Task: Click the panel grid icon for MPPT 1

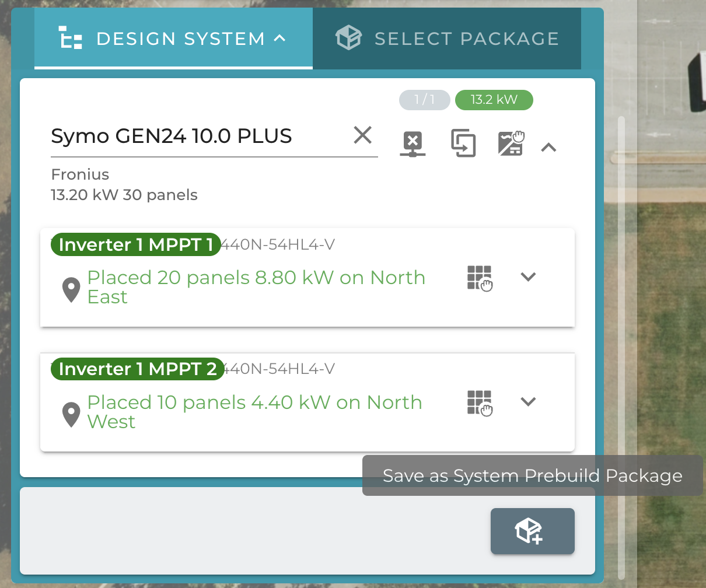Action: tap(480, 278)
